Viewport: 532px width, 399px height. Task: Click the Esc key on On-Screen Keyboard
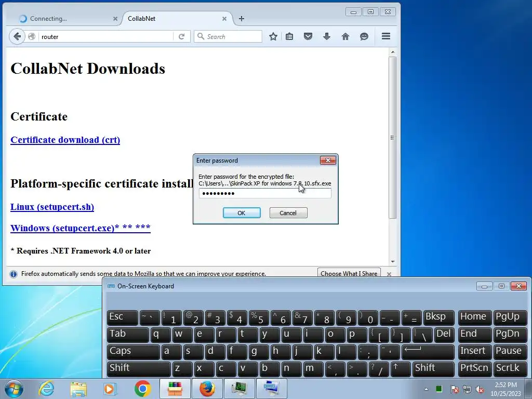(x=123, y=317)
